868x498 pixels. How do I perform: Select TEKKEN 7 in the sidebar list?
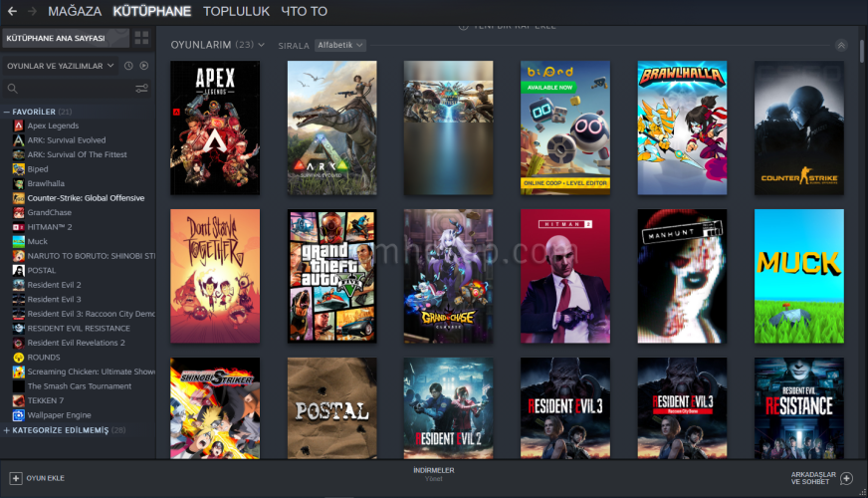45,400
